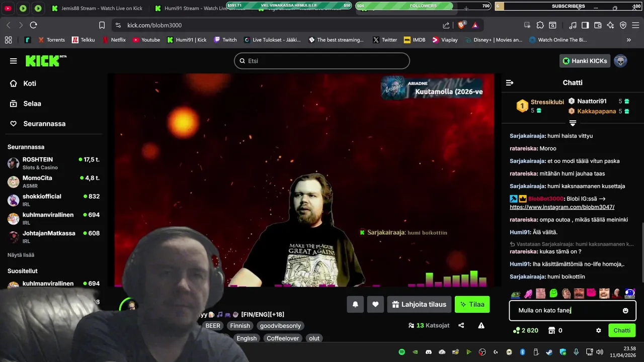The image size is (644, 362).
Task: Open Brave VPN shield icon
Action: pos(623,25)
